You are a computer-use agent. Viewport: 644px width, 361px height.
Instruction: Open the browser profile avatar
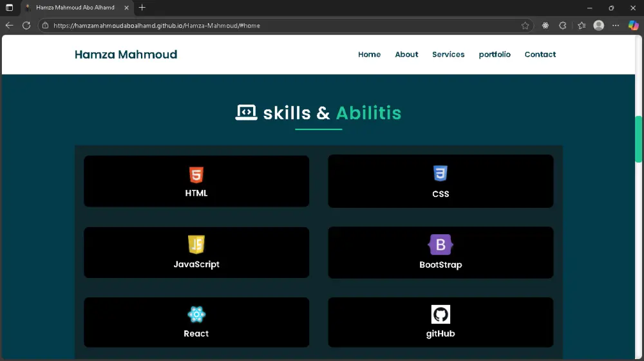[x=599, y=26]
